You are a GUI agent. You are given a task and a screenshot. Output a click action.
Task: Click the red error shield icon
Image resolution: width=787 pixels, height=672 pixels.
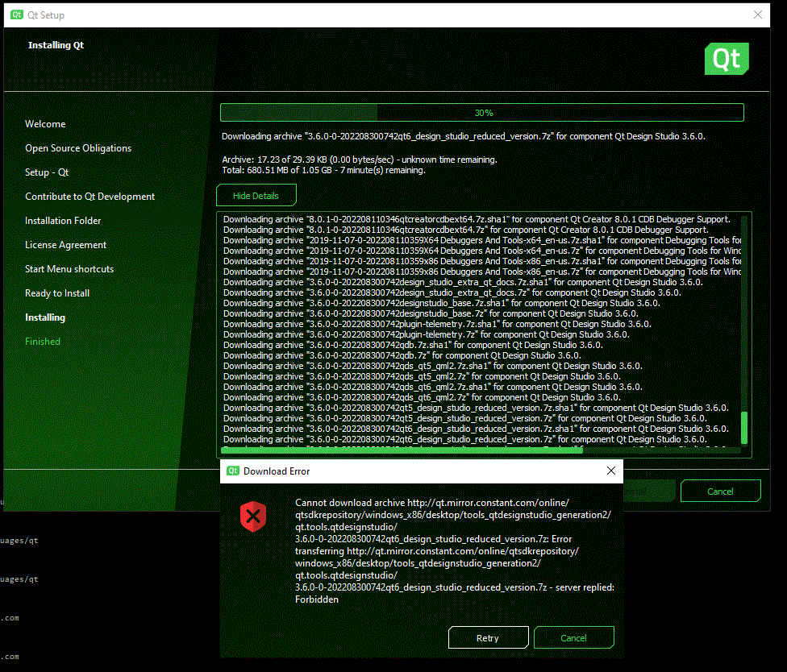253,516
